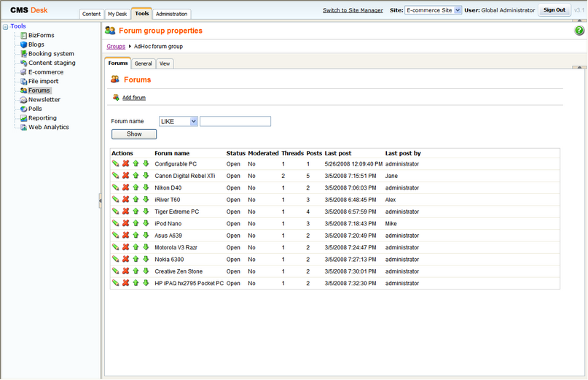Image resolution: width=588 pixels, height=380 pixels.
Task: Click the Show button
Action: (x=134, y=134)
